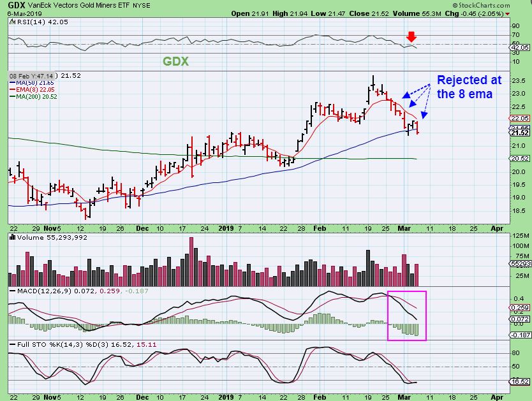The image size is (532, 401).
Task: Click the tallest volume bar in December
Action: tap(191, 261)
